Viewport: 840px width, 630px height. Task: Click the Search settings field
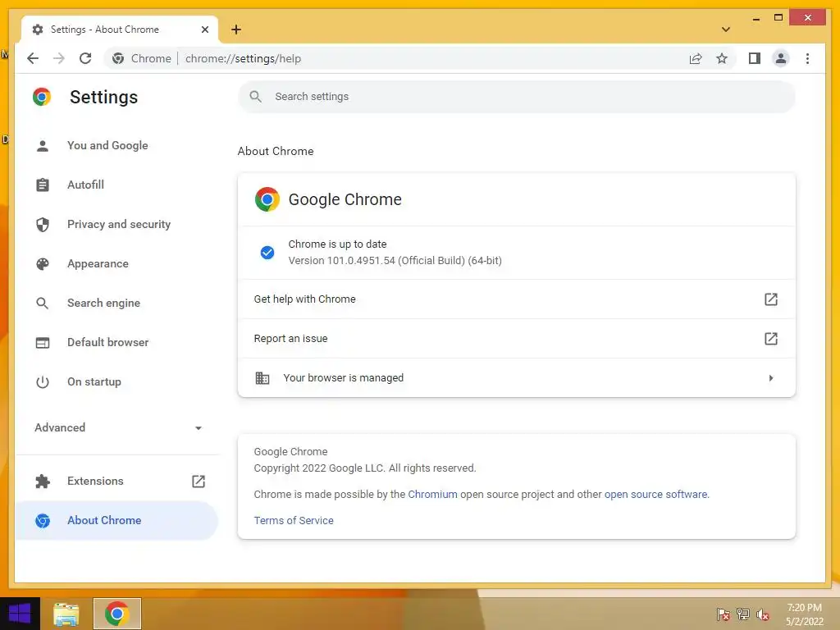(x=517, y=97)
